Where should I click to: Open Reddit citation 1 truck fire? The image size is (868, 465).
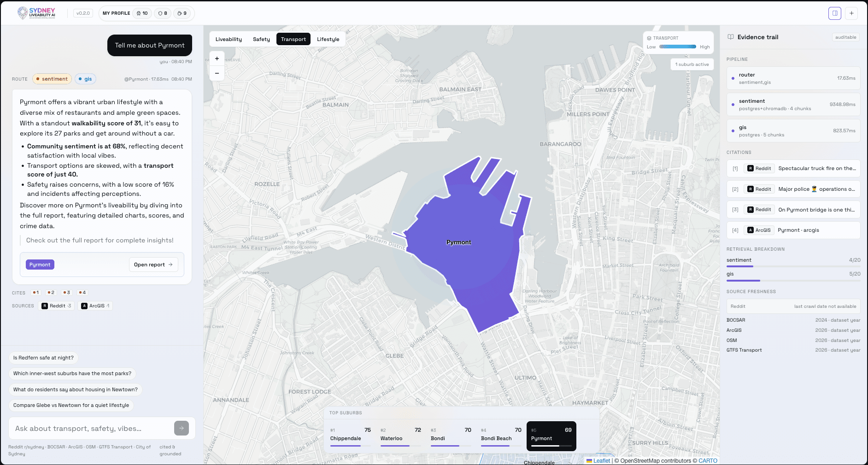tap(793, 169)
